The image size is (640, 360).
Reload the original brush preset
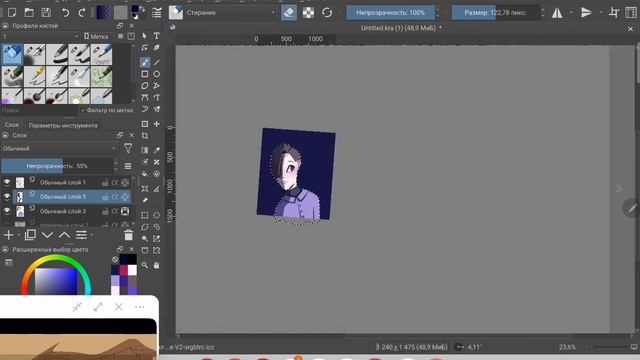click(x=327, y=13)
